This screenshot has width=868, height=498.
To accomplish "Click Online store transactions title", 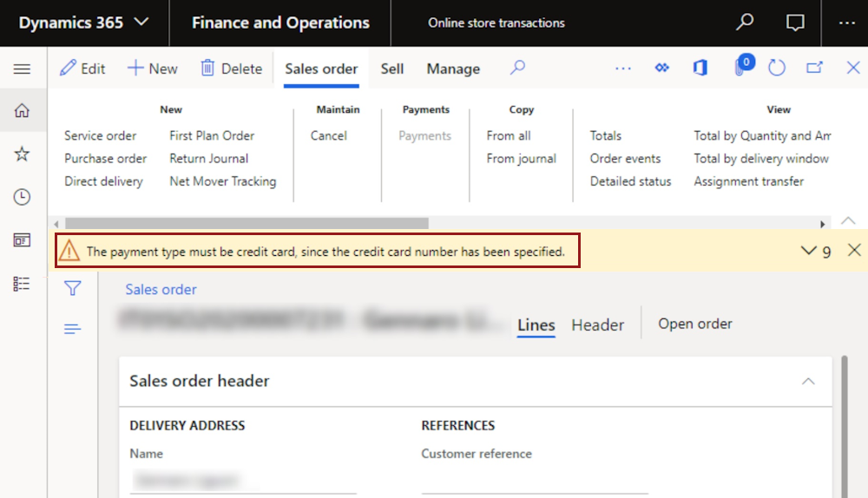I will 496,23.
